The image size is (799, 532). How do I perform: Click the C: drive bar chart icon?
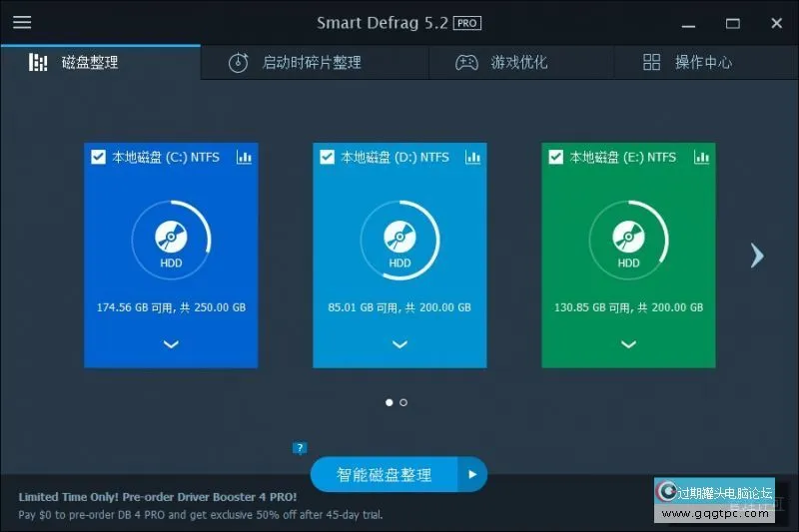(244, 157)
